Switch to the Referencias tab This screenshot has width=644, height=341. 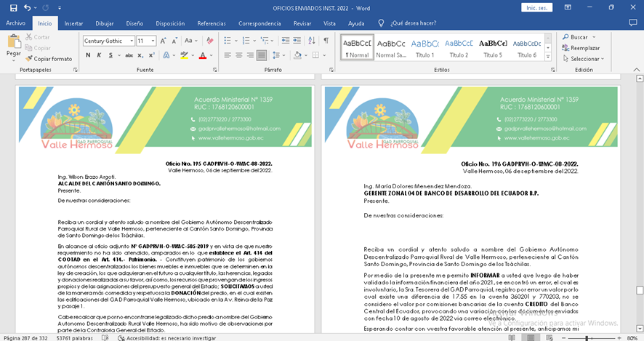pyautogui.click(x=212, y=23)
